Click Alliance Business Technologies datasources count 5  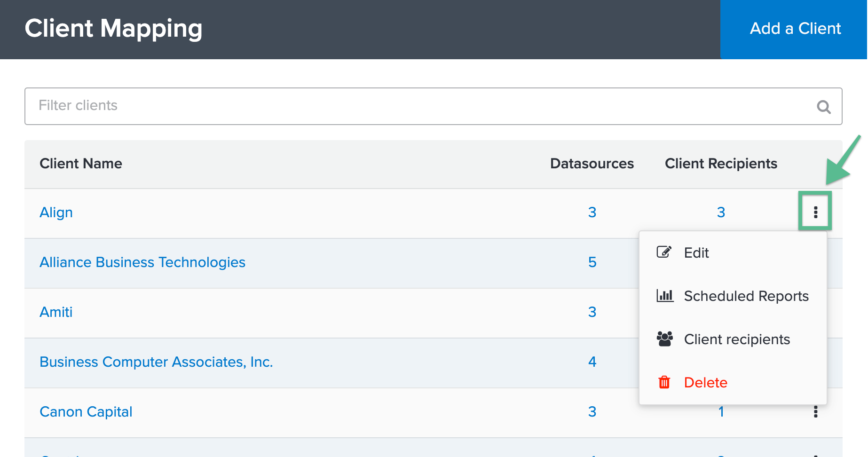click(x=592, y=262)
